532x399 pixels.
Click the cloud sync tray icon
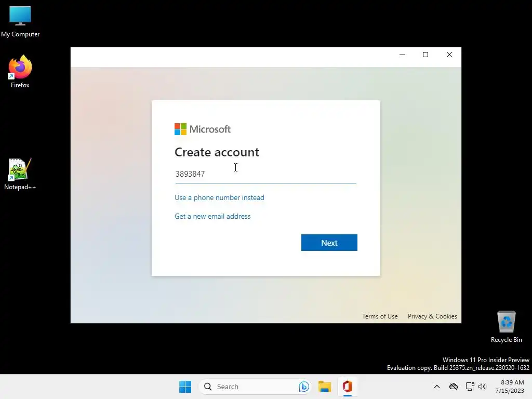point(454,387)
